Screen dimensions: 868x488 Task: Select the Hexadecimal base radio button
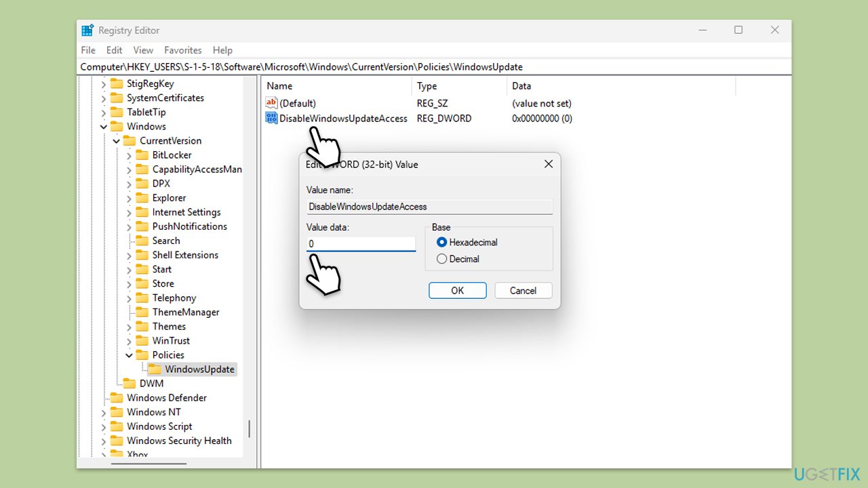click(x=442, y=243)
